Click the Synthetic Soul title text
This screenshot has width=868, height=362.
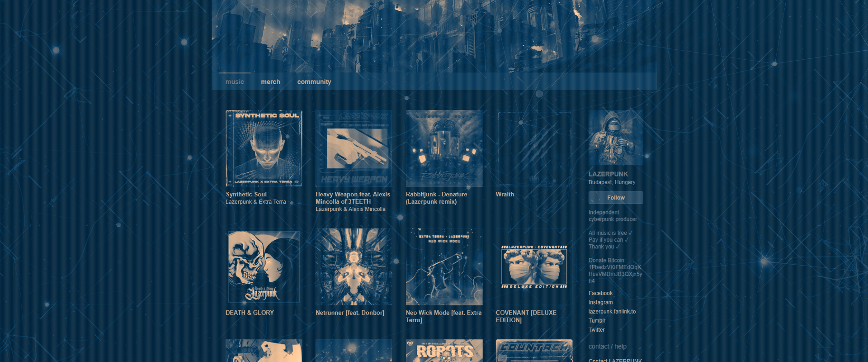(x=246, y=194)
